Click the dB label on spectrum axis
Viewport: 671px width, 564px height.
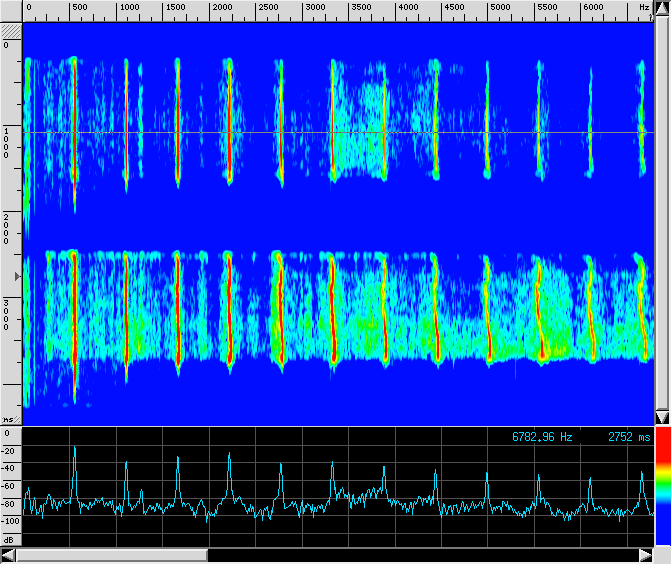(9, 539)
